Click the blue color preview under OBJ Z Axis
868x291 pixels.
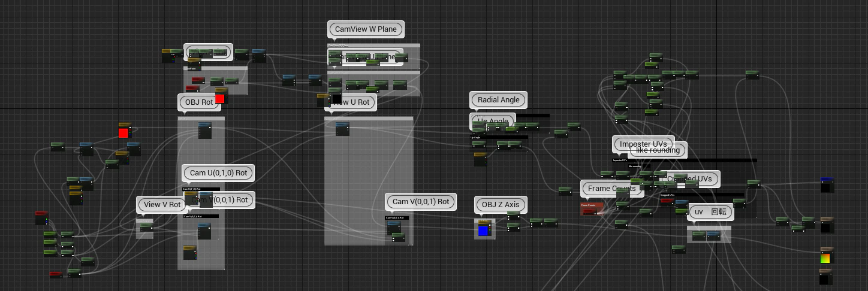click(x=483, y=231)
